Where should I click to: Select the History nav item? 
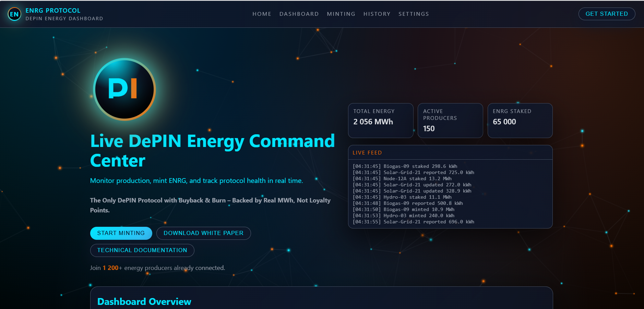point(377,14)
